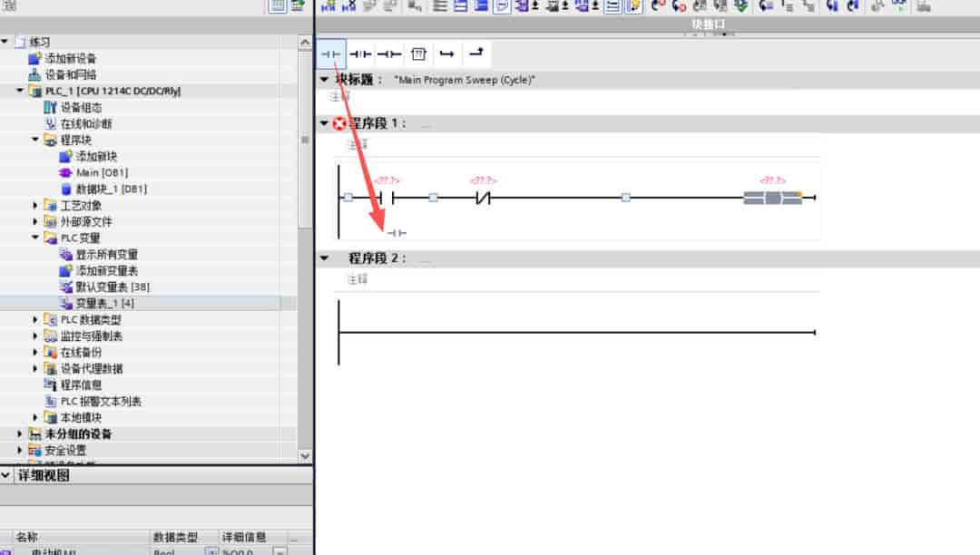This screenshot has height=555, width=980.
Task: Select the normally closed contact in network 1
Action: [483, 198]
